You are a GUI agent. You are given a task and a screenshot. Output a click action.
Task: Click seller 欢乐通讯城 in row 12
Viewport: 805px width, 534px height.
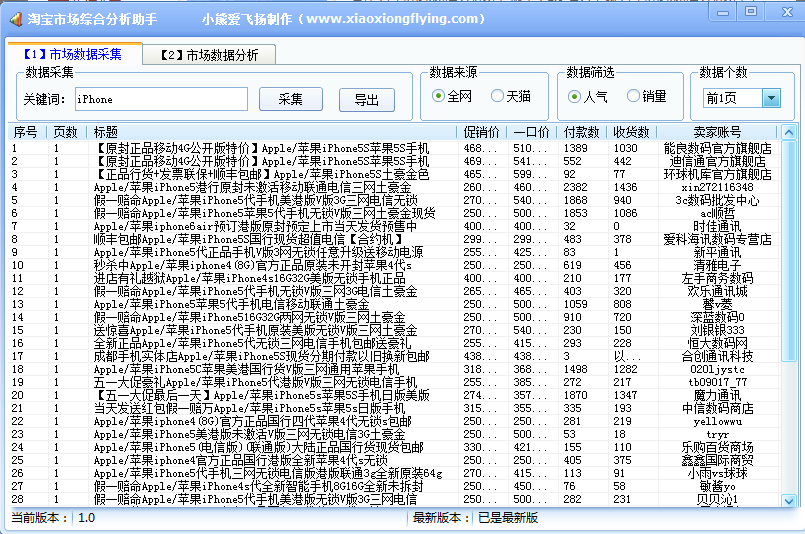click(x=717, y=291)
